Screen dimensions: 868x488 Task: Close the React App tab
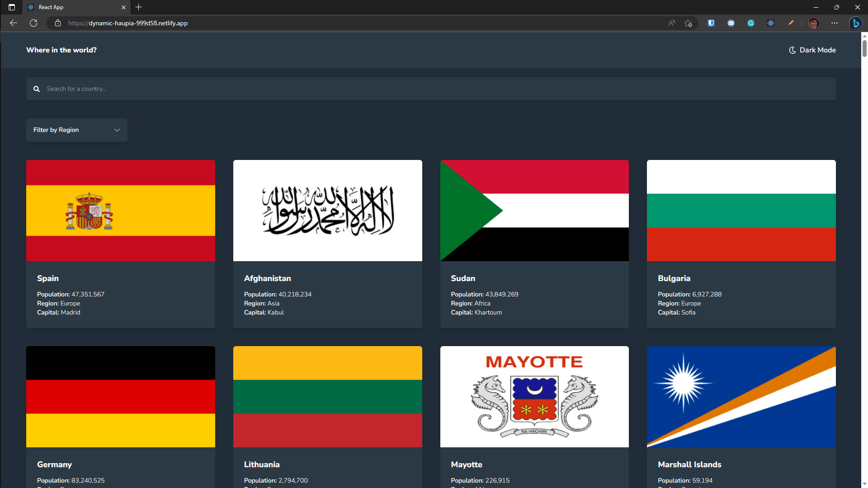123,7
